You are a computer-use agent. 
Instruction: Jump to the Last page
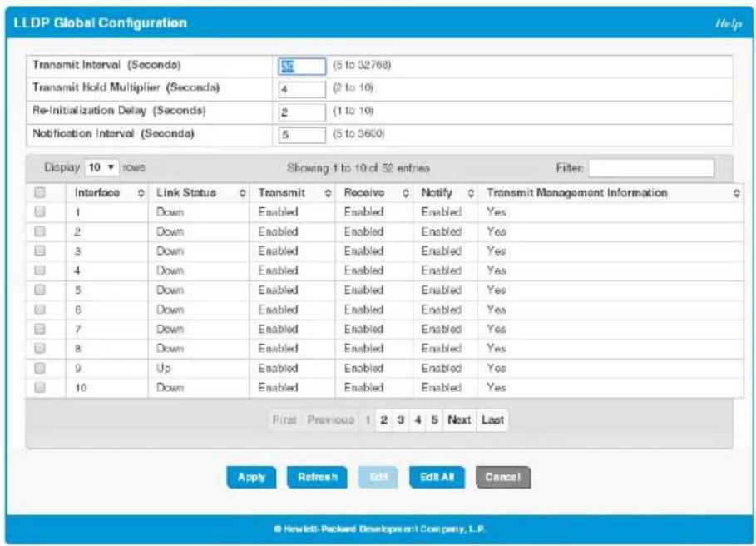point(492,420)
